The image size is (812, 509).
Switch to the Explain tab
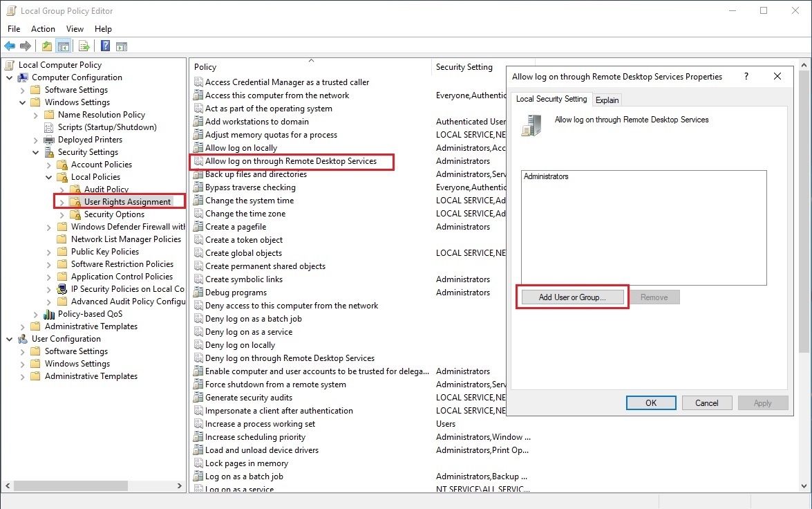pyautogui.click(x=607, y=100)
